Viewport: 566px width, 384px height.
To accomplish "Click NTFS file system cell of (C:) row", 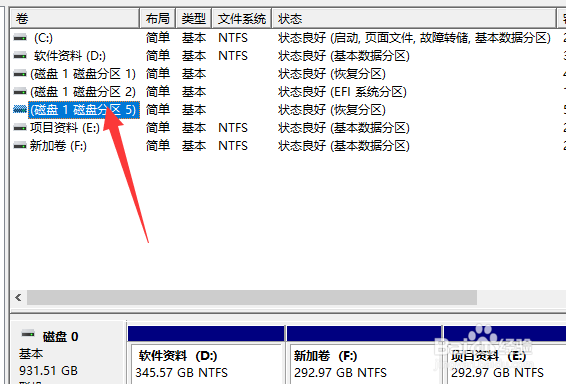I will pos(233,38).
